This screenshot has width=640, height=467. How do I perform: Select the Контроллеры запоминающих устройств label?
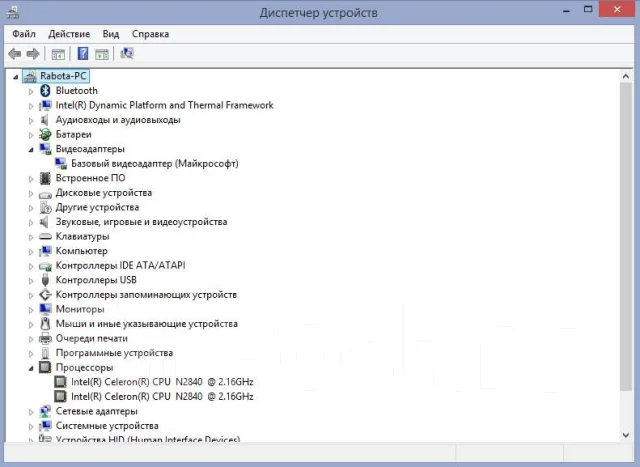point(146,294)
